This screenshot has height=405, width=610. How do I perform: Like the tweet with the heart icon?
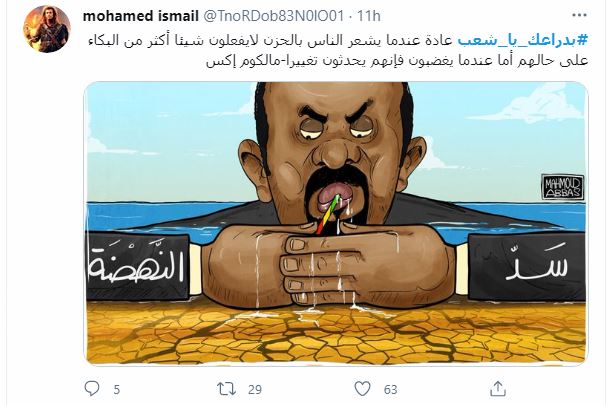coord(362,388)
